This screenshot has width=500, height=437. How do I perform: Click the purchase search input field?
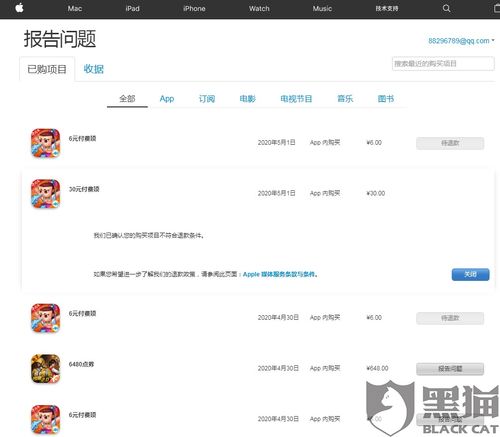tap(443, 64)
